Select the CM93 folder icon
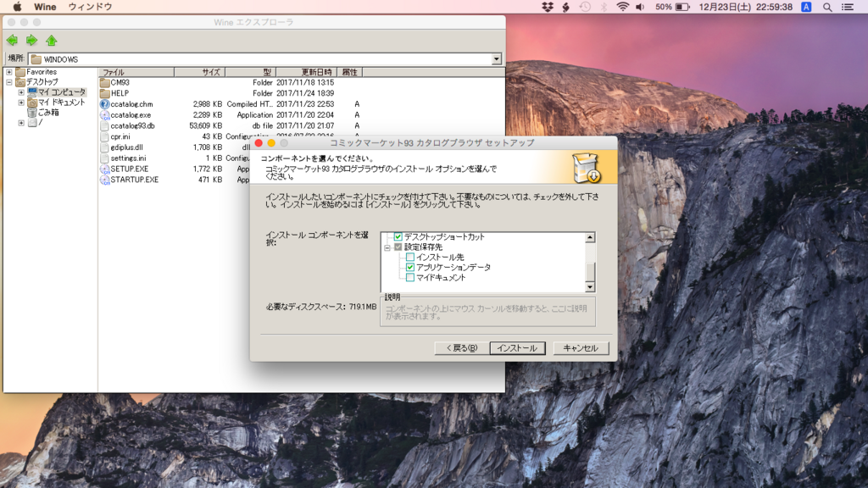868x488 pixels. click(x=104, y=82)
